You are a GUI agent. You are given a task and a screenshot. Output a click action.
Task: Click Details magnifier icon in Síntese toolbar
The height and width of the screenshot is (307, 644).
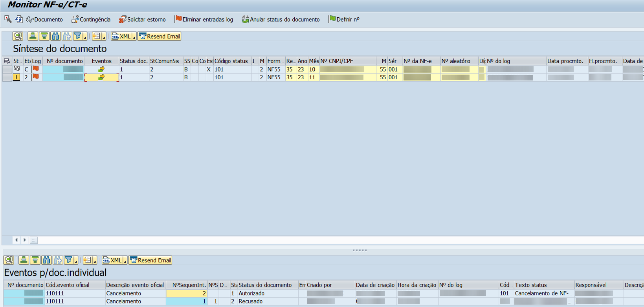tap(18, 36)
